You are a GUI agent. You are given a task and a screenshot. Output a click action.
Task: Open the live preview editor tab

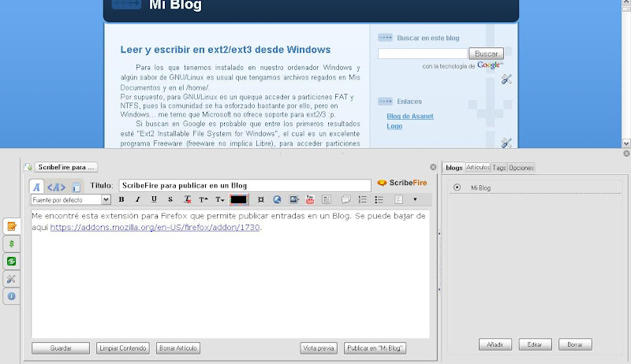[76, 187]
